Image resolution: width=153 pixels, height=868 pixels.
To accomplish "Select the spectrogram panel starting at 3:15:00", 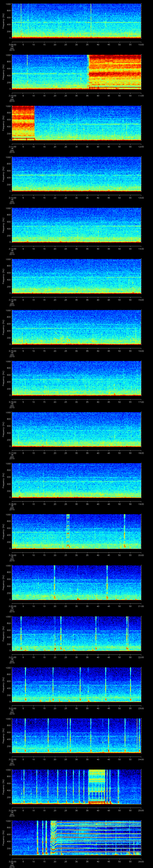I will 76,327.
